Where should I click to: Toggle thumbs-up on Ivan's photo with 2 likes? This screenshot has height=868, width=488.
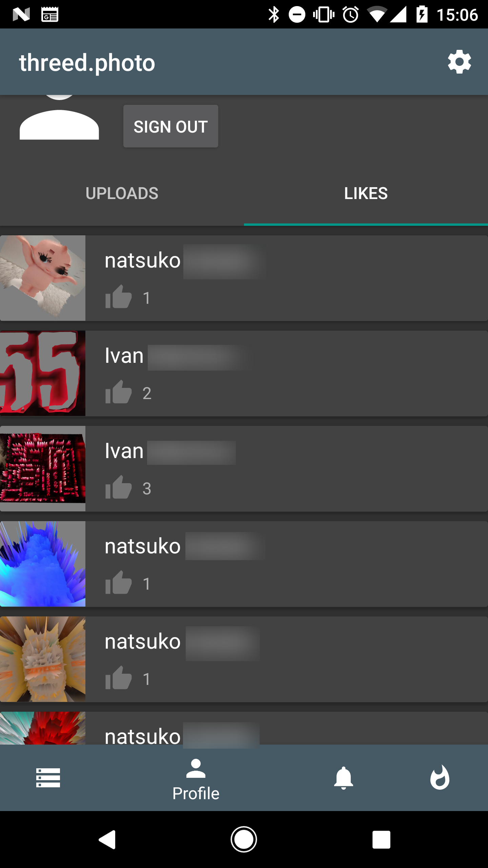(x=118, y=392)
